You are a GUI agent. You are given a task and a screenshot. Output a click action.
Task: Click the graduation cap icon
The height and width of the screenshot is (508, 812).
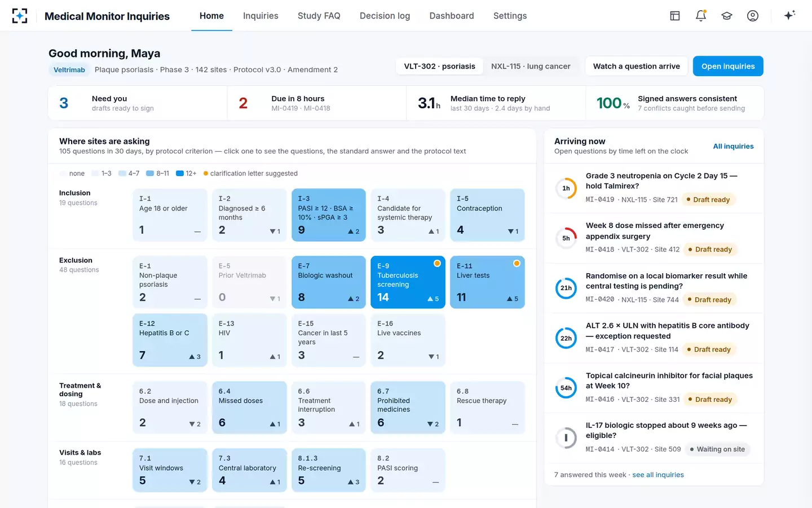(727, 16)
